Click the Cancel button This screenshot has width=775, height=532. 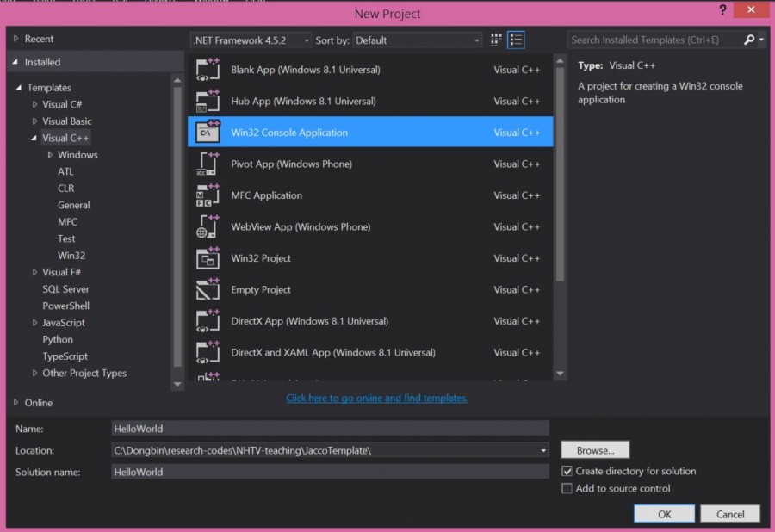(x=730, y=514)
